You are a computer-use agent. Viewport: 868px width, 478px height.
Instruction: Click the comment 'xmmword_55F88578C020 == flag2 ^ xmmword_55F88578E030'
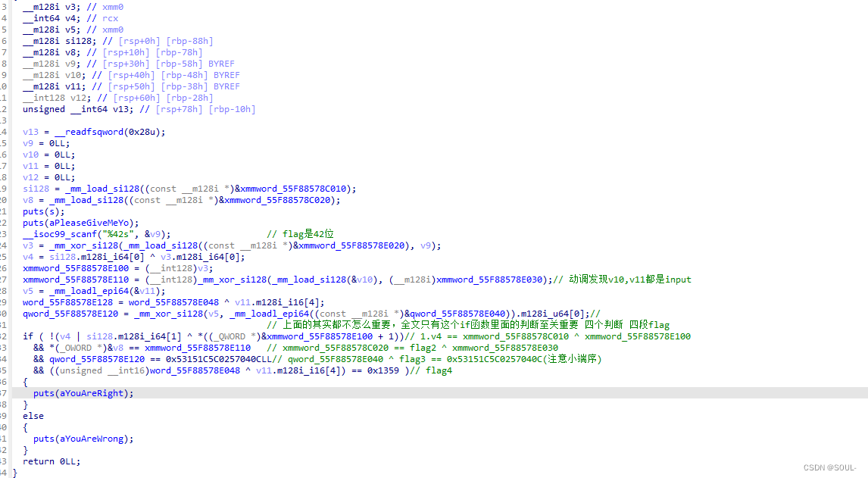[412, 348]
